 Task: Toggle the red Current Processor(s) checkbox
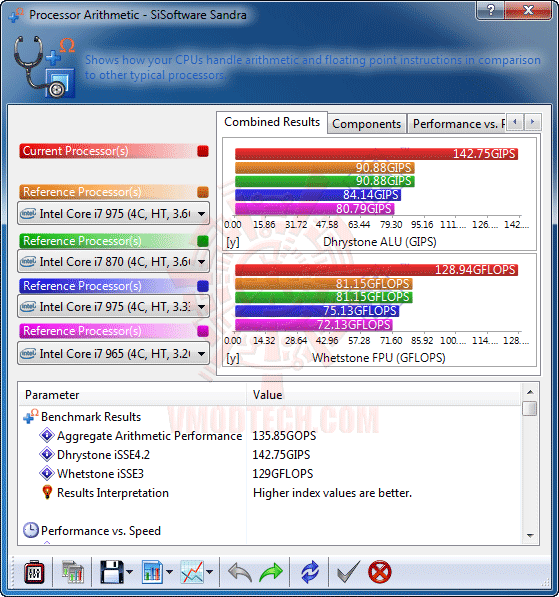(x=203, y=151)
